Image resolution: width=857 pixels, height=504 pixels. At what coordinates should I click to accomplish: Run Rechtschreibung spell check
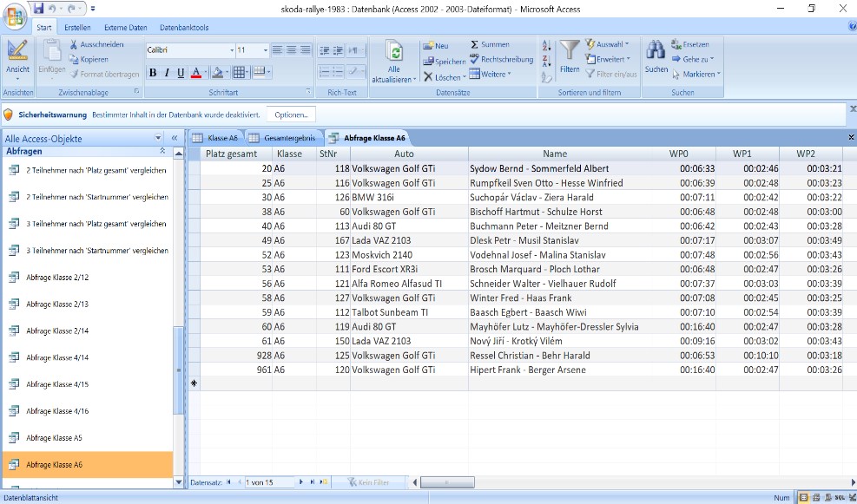click(x=501, y=59)
